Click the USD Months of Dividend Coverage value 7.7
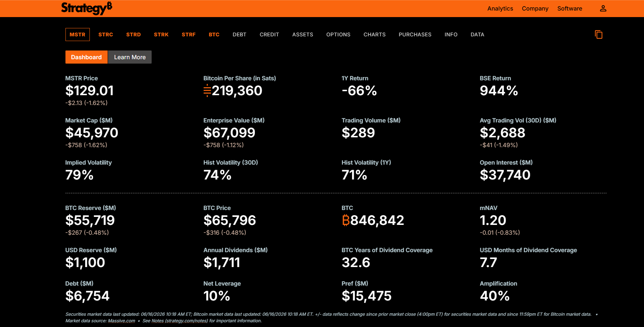This screenshot has width=644, height=327. 488,262
